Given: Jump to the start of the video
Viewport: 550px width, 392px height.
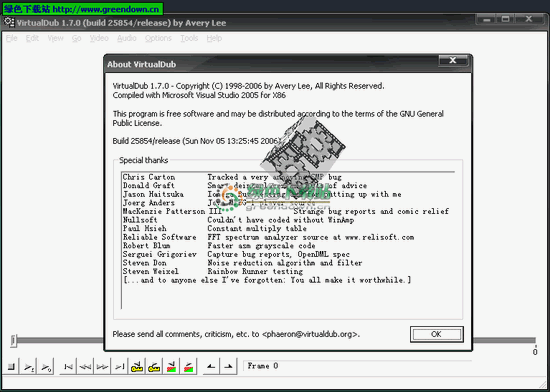Looking at the screenshot, I should (x=68, y=367).
